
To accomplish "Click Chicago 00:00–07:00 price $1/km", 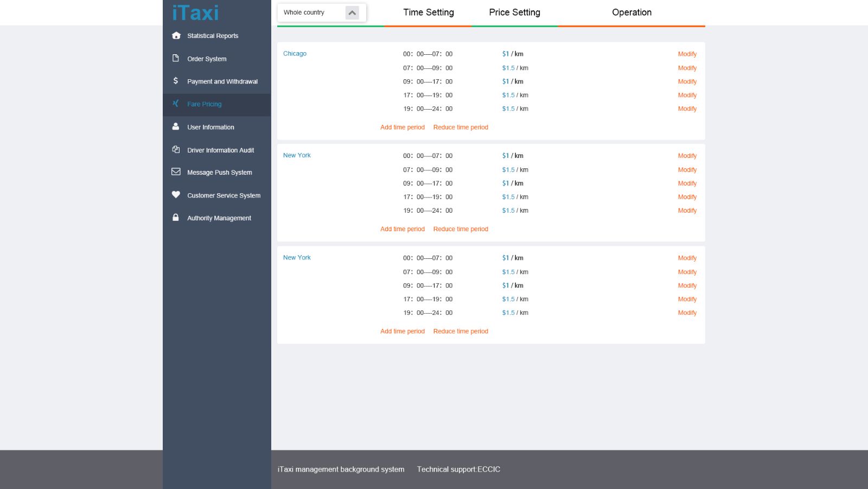I will click(x=513, y=54).
